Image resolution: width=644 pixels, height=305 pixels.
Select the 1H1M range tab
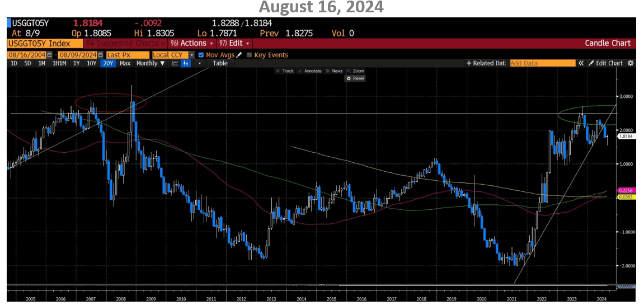click(59, 63)
